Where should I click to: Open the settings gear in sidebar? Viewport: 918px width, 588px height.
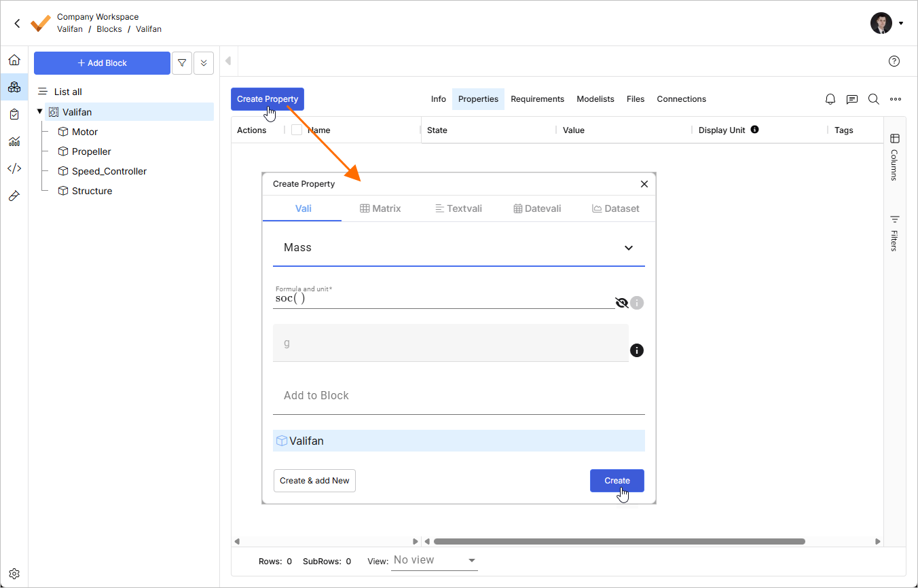[14, 574]
